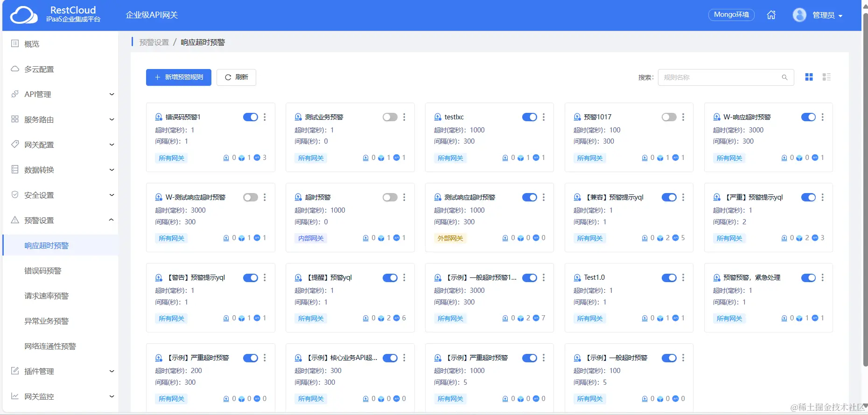Open more options for 预警1017 card

(683, 117)
